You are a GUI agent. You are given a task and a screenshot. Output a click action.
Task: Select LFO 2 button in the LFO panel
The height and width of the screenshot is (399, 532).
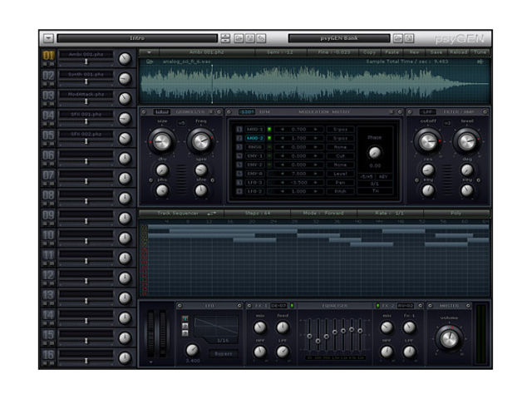[x=185, y=326]
